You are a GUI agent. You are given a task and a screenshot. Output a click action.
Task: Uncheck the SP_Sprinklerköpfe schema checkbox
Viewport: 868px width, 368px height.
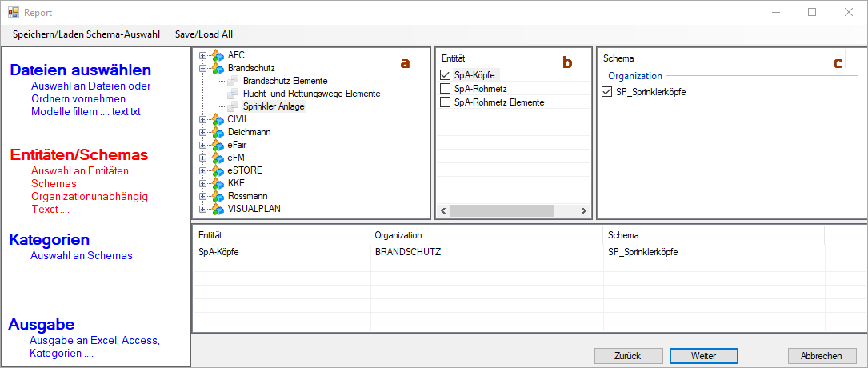tap(606, 92)
